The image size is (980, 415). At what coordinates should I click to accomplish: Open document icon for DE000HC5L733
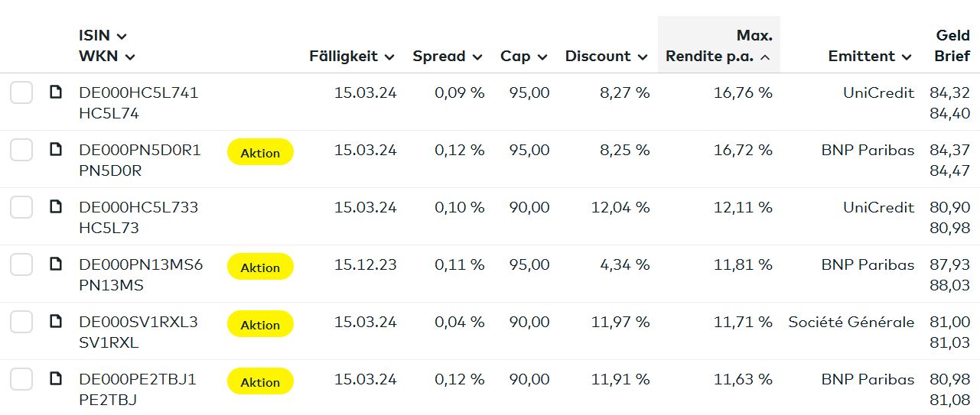pos(56,207)
